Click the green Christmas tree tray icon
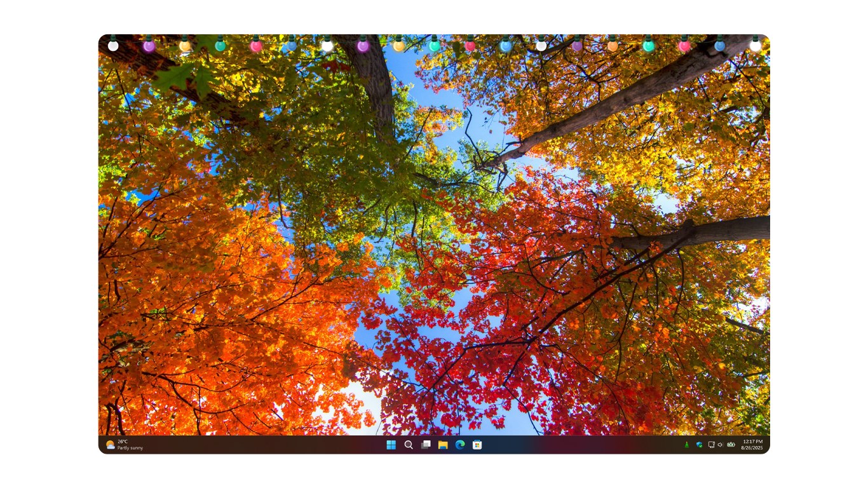 click(x=687, y=445)
